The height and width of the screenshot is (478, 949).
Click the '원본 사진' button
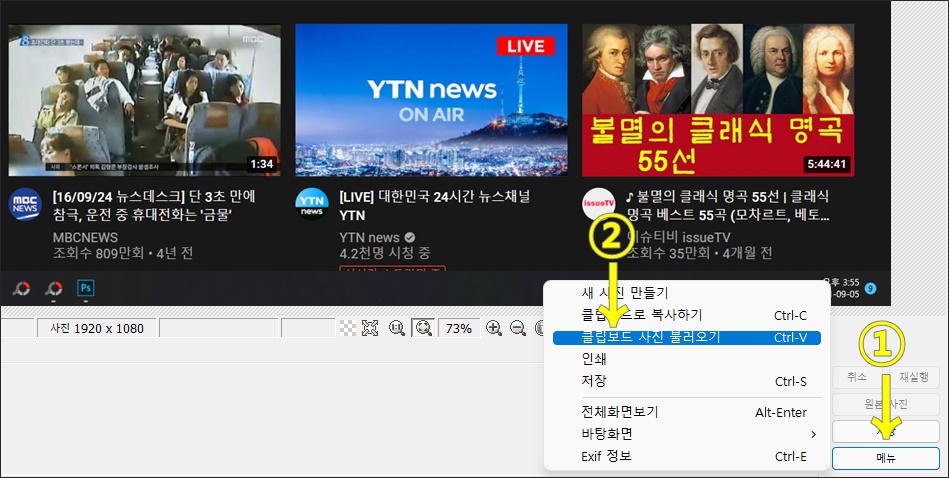[x=885, y=404]
